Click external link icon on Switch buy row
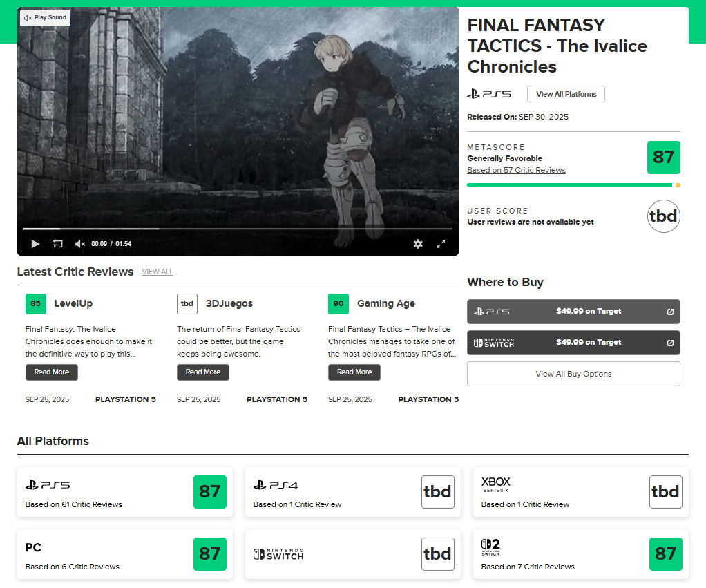The width and height of the screenshot is (706, 588). (x=670, y=343)
